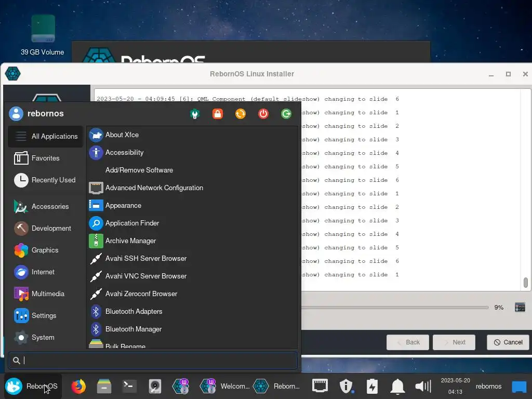Click the orange circular arrows icon
532x399 pixels.
(240, 114)
